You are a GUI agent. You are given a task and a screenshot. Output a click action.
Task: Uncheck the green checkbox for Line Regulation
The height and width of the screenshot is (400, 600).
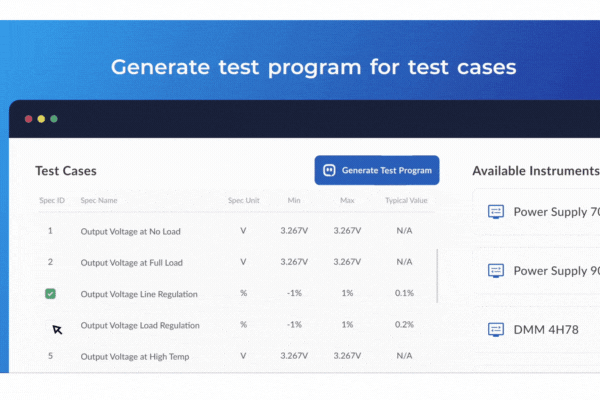point(50,294)
